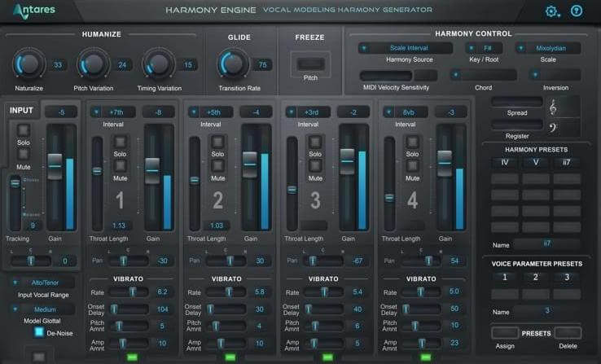601x364 pixels.
Task: Click voice 3 Pan slider
Action: pos(322,261)
